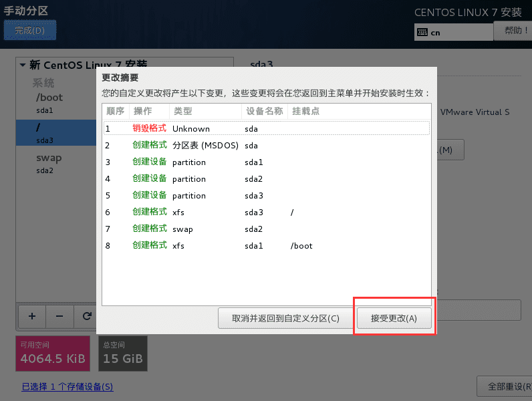This screenshot has height=401, width=532.
Task: Select row 5 创建设备 partition sda3
Action: (267, 195)
